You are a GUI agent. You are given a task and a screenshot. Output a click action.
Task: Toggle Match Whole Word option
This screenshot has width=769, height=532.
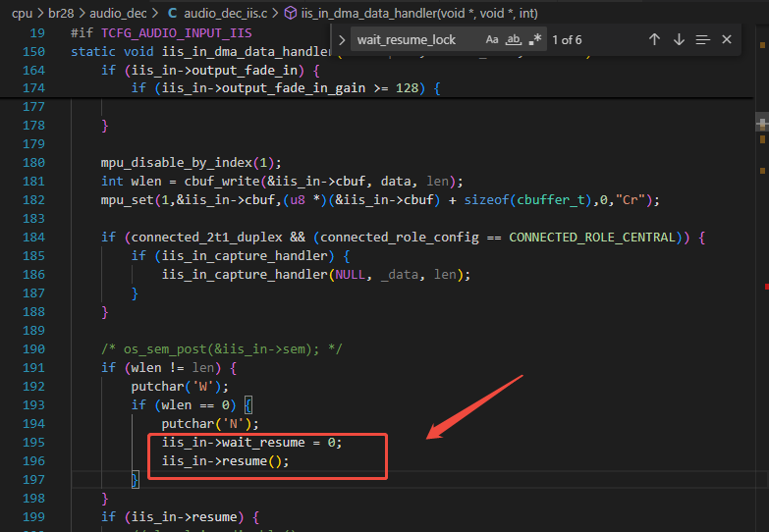pos(514,39)
